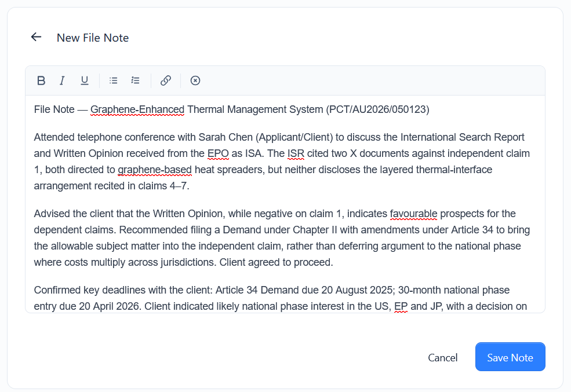
Task: Clear formatting with the circled X icon
Action: pyautogui.click(x=195, y=80)
